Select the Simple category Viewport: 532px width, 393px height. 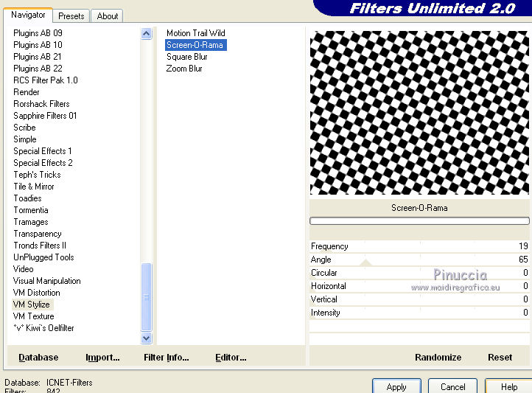(x=25, y=139)
